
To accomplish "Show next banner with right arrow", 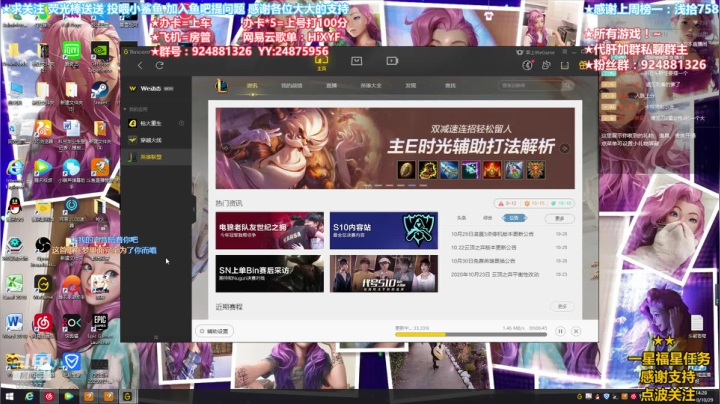I will (564, 148).
